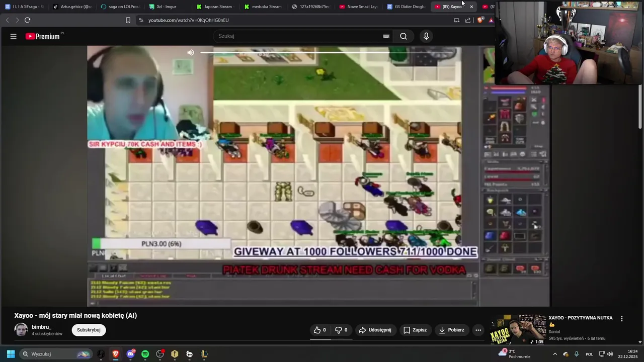
Task: Share this page via address bar icon
Action: click(468, 20)
